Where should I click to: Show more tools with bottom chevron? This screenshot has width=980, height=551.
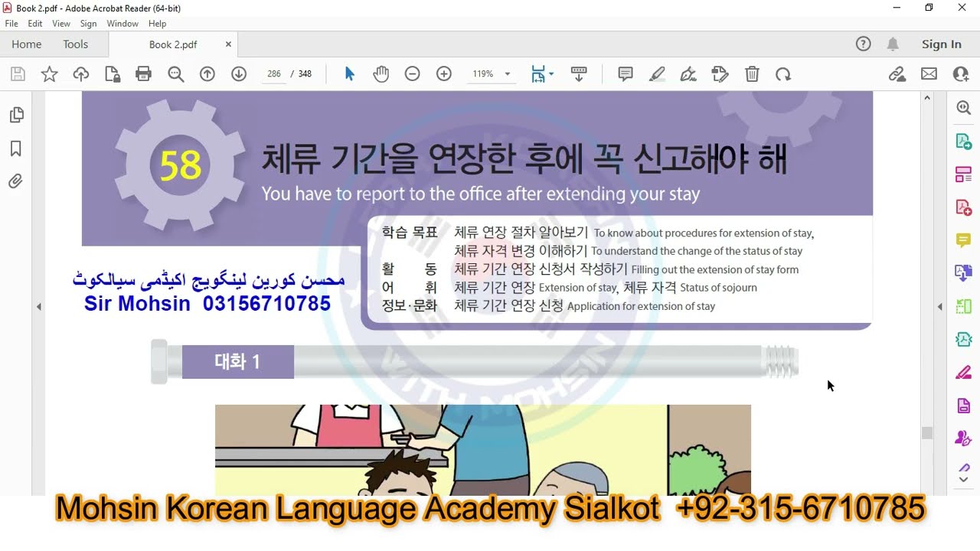tap(963, 480)
